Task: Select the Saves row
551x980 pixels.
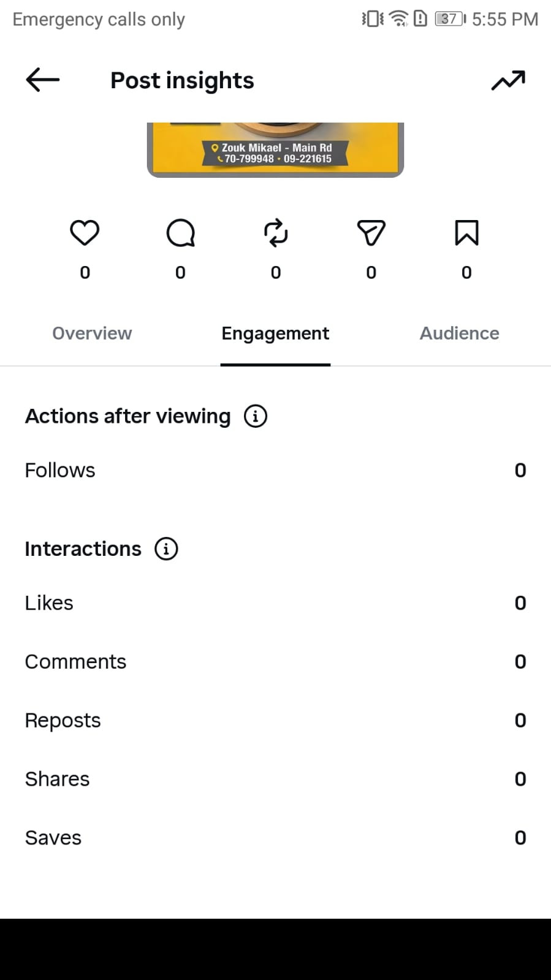Action: click(x=275, y=838)
